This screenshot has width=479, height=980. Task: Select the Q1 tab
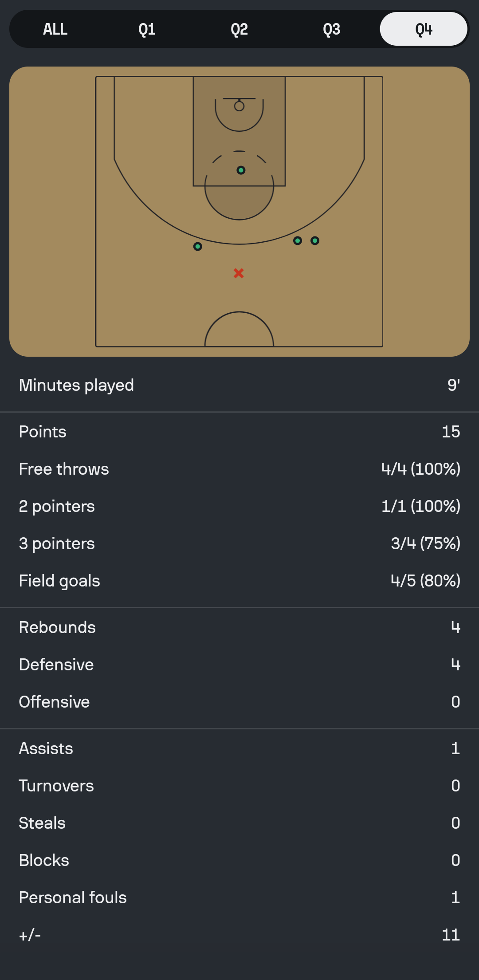[x=147, y=29]
